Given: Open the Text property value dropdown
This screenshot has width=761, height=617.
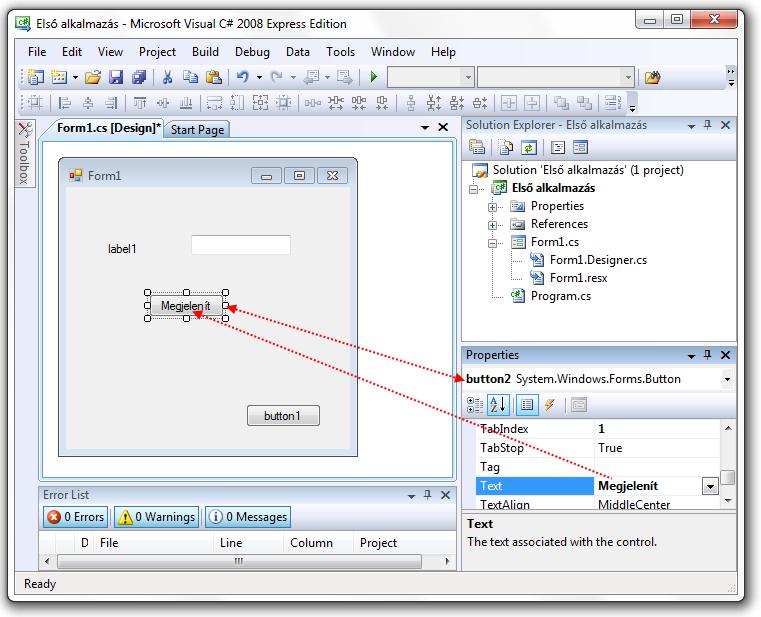Looking at the screenshot, I should click(710, 486).
